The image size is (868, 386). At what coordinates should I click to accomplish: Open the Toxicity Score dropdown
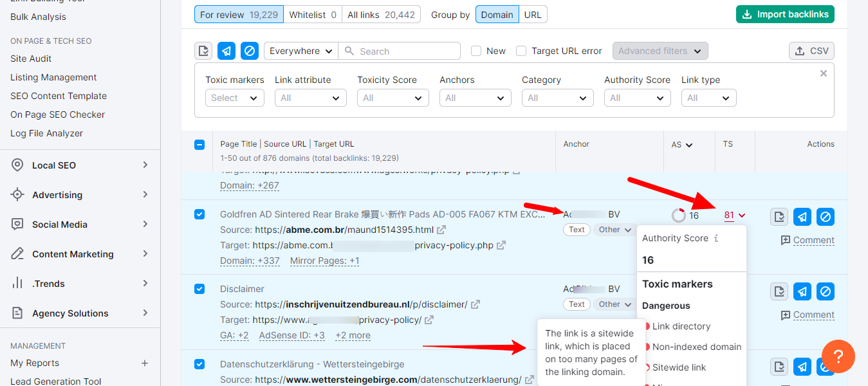(x=393, y=98)
